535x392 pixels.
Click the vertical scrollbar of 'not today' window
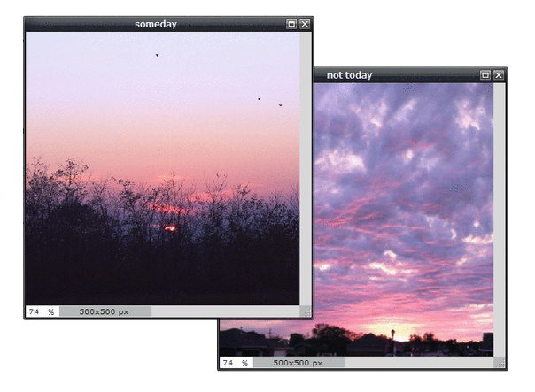click(x=500, y=219)
